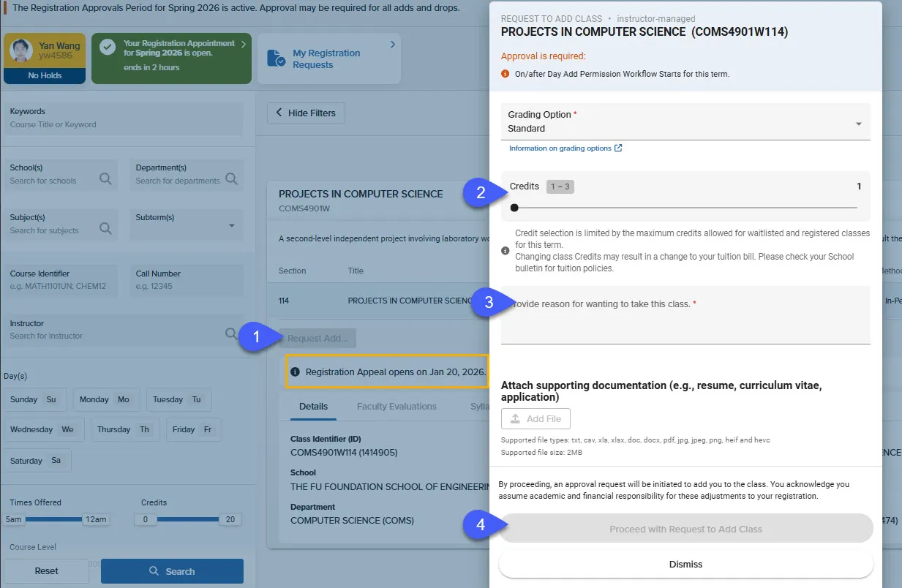Click the Search button
902x588 pixels.
point(172,571)
